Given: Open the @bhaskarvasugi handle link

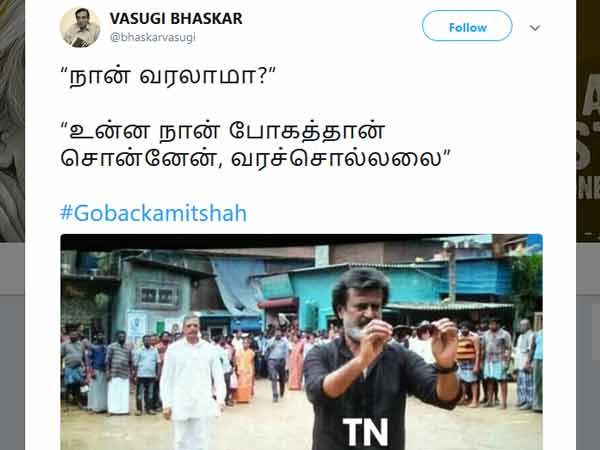Looking at the screenshot, I should pos(153,37).
